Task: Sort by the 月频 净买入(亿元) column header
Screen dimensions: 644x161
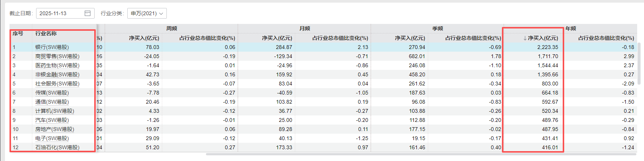Action: [x=277, y=38]
